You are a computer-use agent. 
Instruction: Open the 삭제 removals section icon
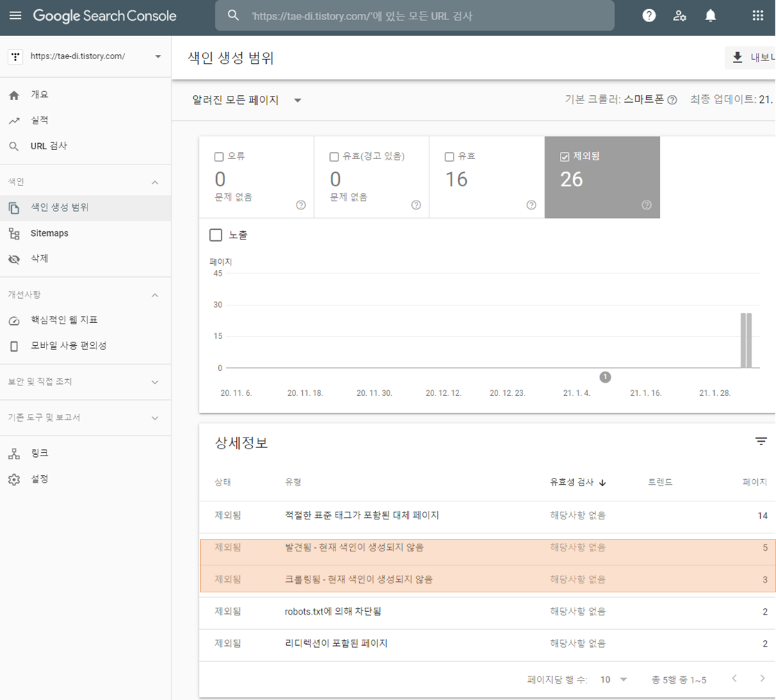pyautogui.click(x=15, y=260)
